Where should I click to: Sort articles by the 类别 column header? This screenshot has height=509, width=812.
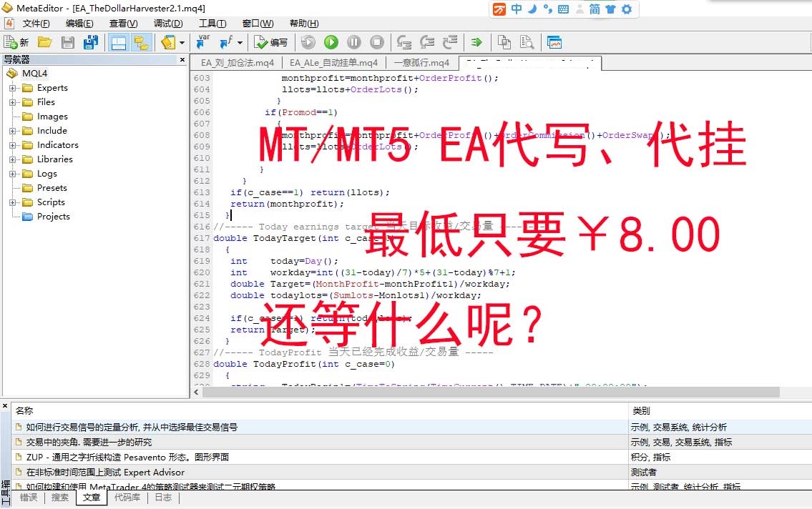pos(720,411)
